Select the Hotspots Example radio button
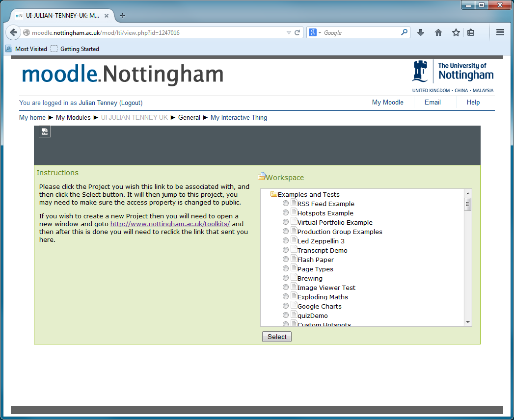514x420 pixels. pos(286,212)
